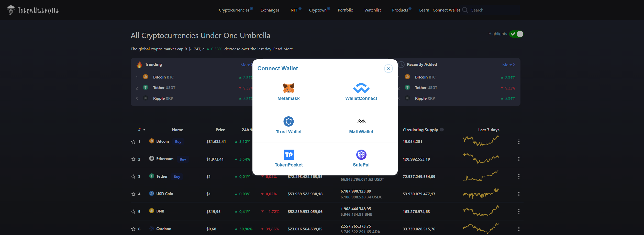Choose TokenPocket wallet
Screen dimensions: 644x235
tap(288, 159)
